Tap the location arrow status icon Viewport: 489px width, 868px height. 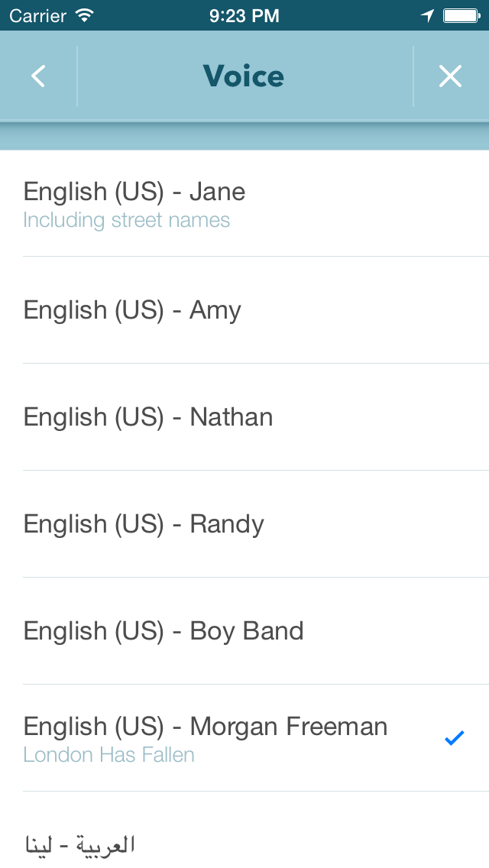(427, 15)
